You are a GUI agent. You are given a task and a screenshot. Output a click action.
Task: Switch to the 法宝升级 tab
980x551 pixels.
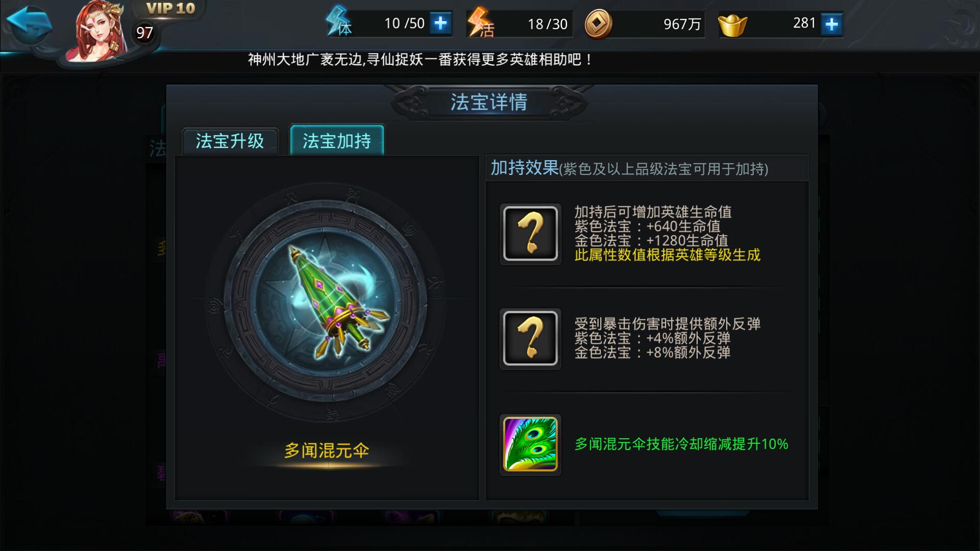point(230,141)
